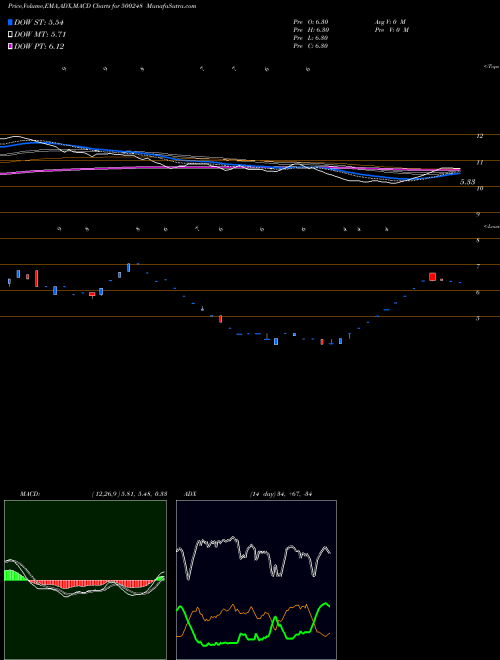The height and width of the screenshot is (660, 500).
Task: Click the magenta DOW PT legend swatch
Action: (x=10, y=46)
